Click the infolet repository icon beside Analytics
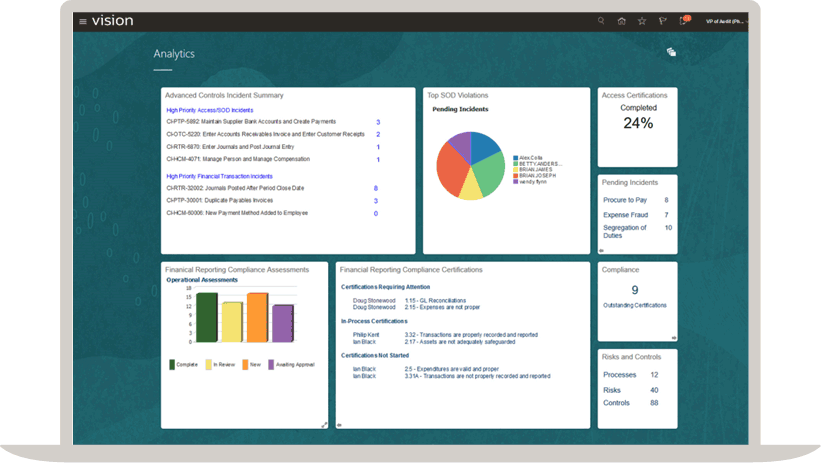Viewport: 821px width, 463px height. [x=671, y=52]
